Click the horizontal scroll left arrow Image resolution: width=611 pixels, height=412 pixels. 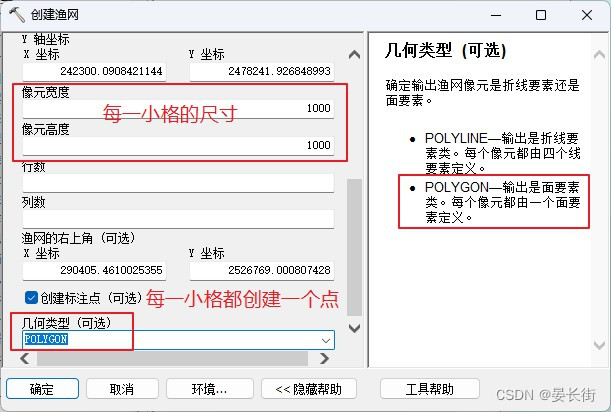(25, 358)
